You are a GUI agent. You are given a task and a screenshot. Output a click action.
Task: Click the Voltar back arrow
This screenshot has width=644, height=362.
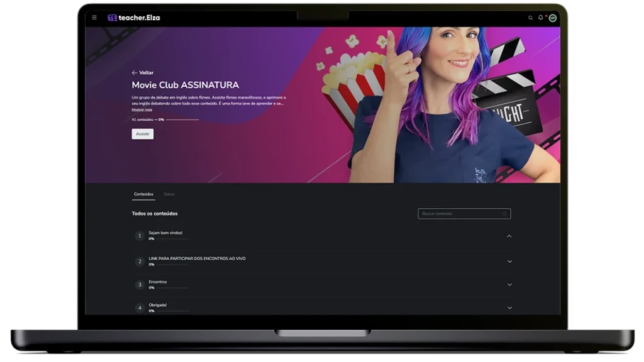pos(135,73)
